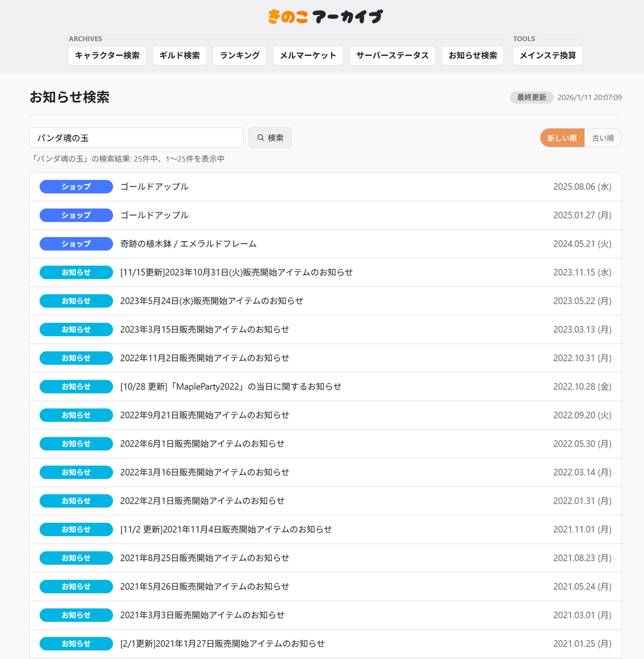
Task: Click timestamp 2026/1/11 20:07:09
Action: coord(590,97)
